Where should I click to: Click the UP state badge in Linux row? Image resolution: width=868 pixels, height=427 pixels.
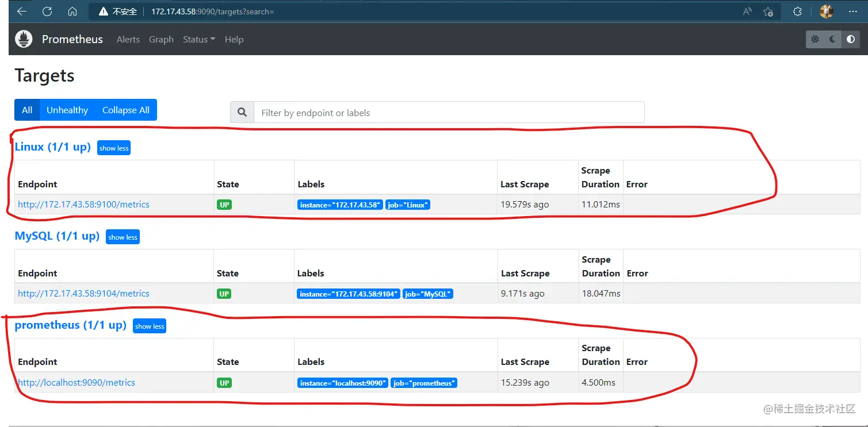(x=224, y=205)
